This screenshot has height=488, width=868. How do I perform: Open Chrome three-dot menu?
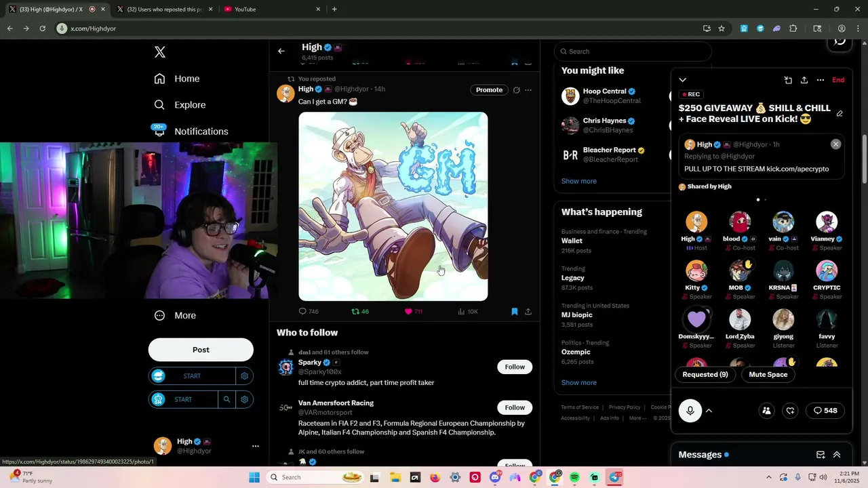tap(857, 28)
